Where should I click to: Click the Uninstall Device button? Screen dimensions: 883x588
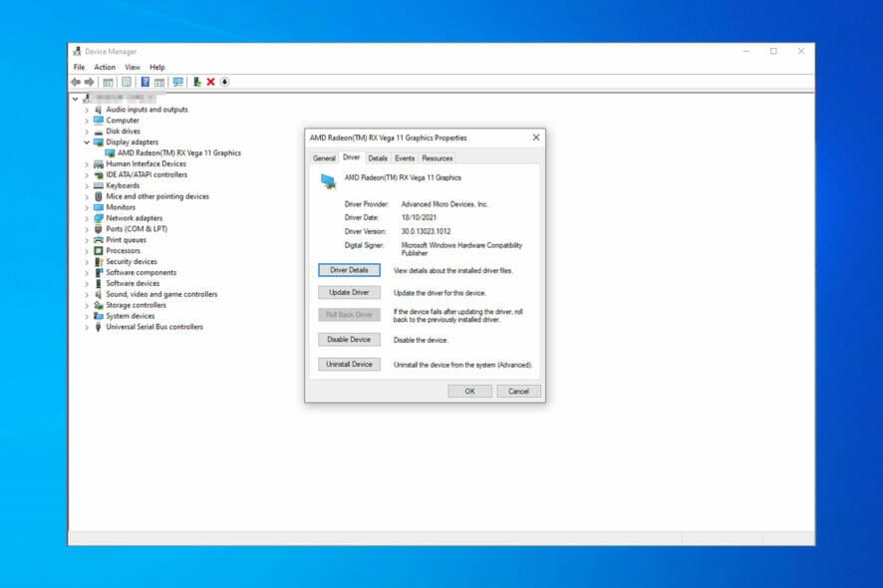pyautogui.click(x=349, y=365)
